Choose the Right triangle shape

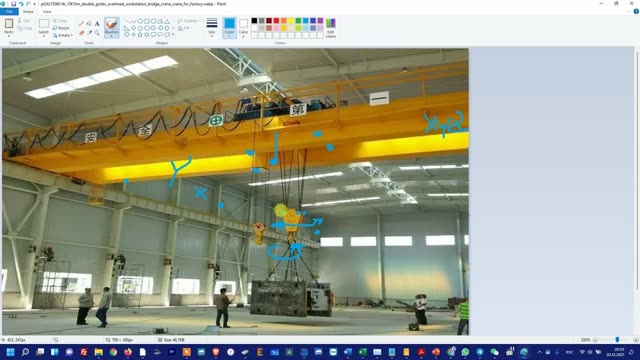(127, 28)
